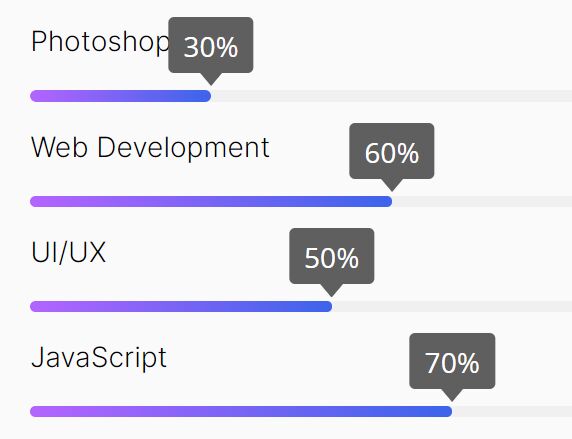This screenshot has width=572, height=439.
Task: Click the unfilled Web Development bar track
Action: [482, 201]
